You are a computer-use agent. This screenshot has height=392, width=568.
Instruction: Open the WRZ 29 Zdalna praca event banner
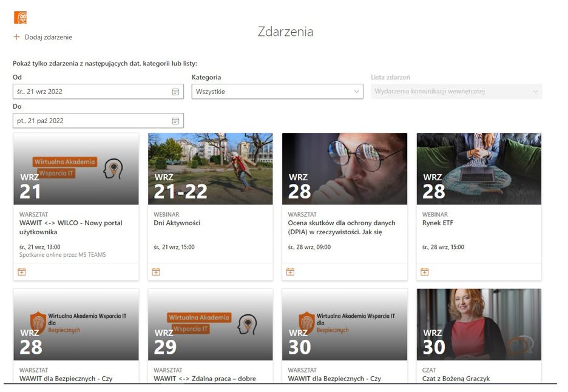(x=210, y=324)
